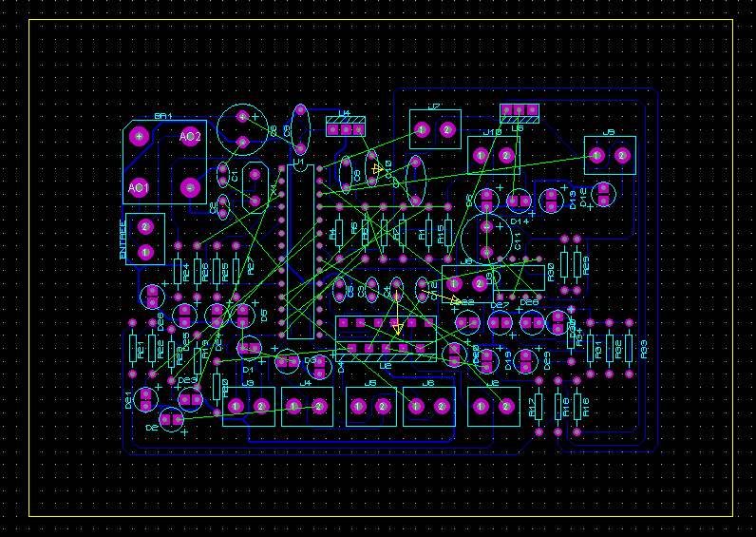Select resistor R24 body
Screen dimensions: 756x537
click(x=178, y=271)
